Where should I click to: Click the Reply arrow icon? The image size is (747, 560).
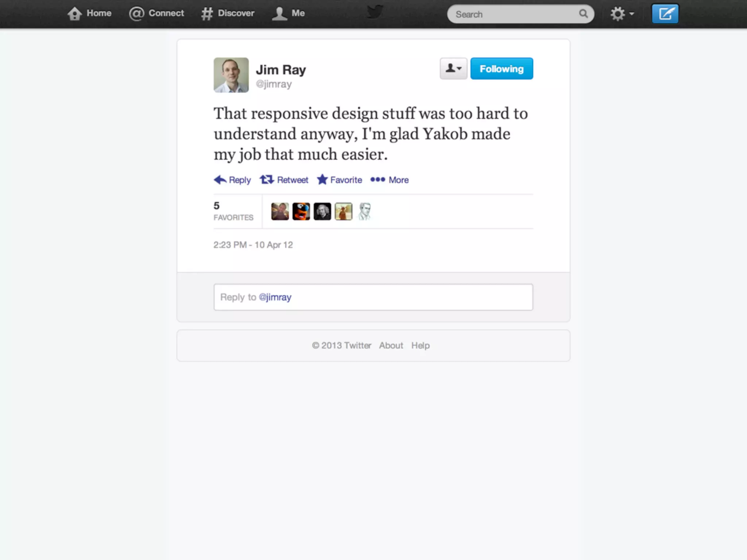pyautogui.click(x=220, y=180)
